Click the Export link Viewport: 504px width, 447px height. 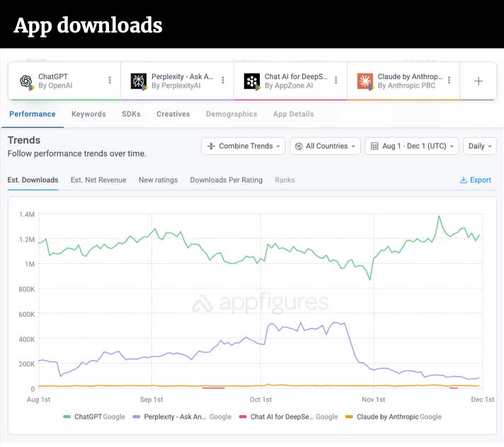click(x=476, y=180)
